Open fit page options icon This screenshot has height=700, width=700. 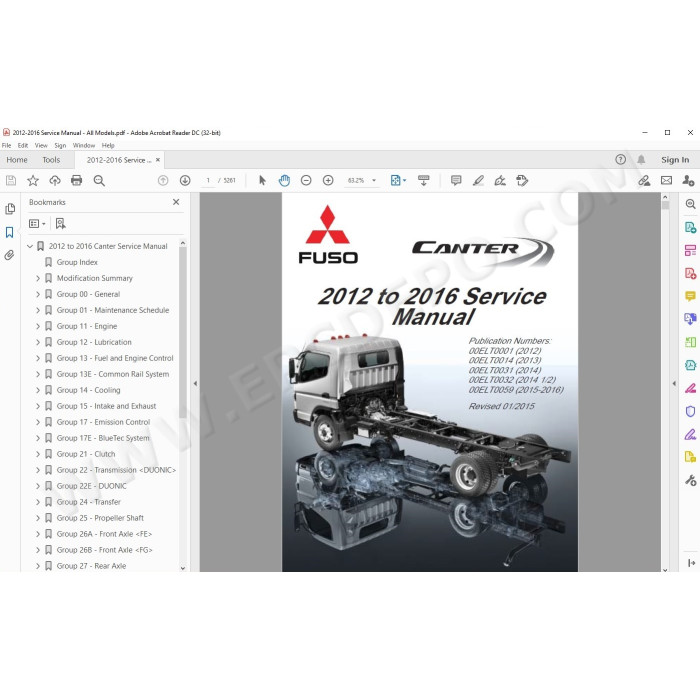pyautogui.click(x=398, y=180)
